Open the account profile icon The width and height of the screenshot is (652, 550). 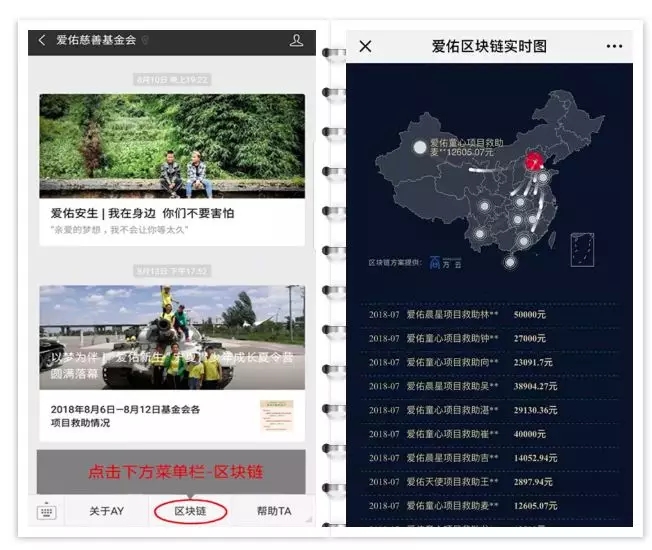pyautogui.click(x=296, y=40)
